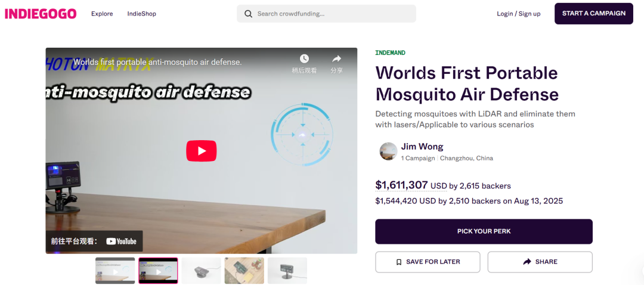Select the last gallery thumbnail
644x285 pixels.
[287, 271]
